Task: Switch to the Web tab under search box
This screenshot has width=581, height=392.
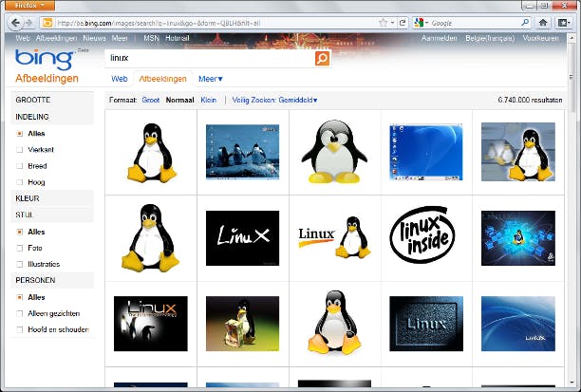Action: pos(120,79)
